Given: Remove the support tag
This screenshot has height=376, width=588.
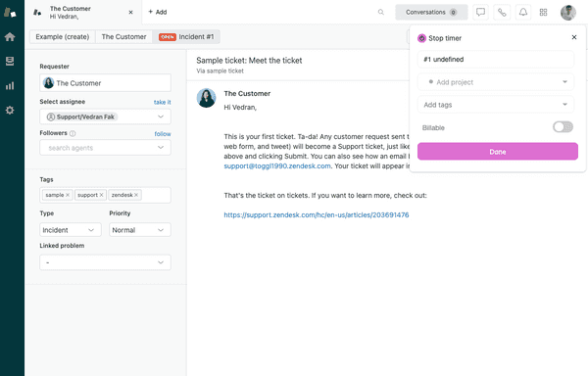Looking at the screenshot, I should coord(101,195).
